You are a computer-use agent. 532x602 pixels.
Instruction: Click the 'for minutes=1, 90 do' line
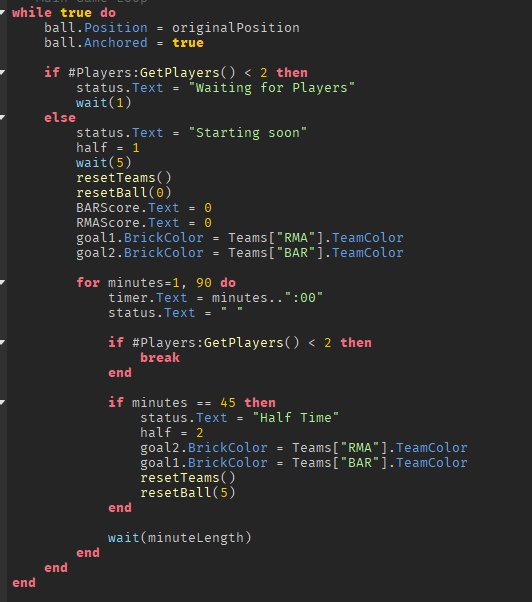point(156,283)
